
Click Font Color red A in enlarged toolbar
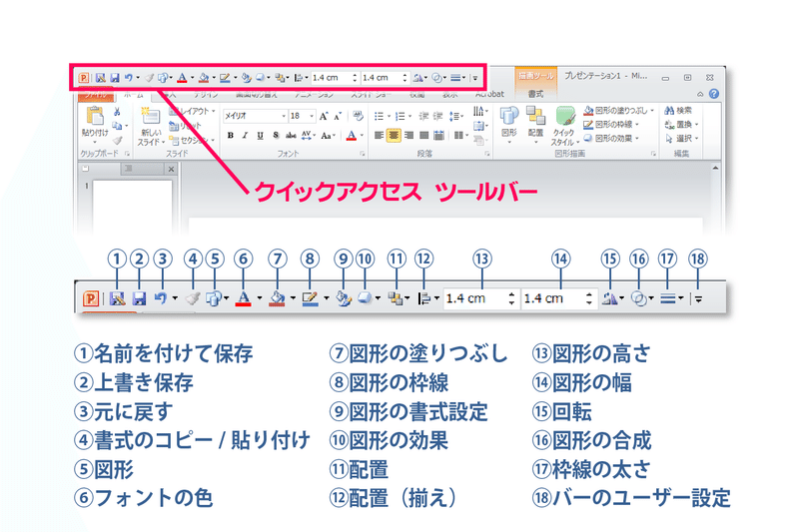(x=244, y=298)
